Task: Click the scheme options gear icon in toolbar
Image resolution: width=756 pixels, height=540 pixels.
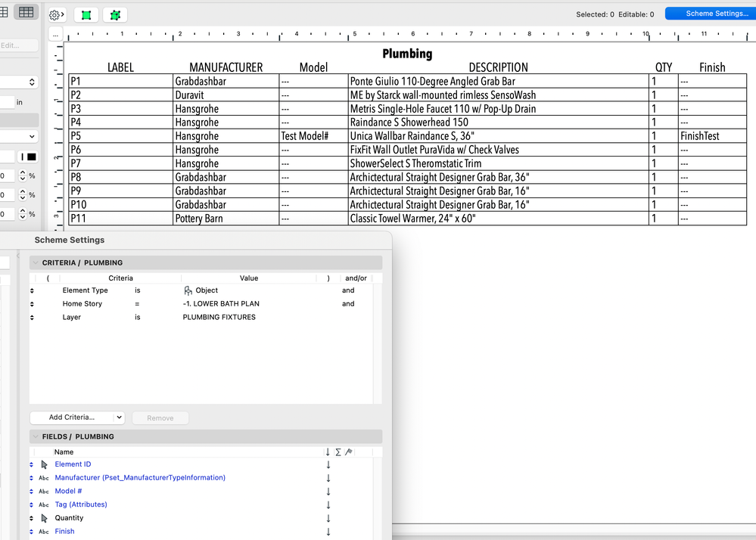Action: (x=54, y=14)
